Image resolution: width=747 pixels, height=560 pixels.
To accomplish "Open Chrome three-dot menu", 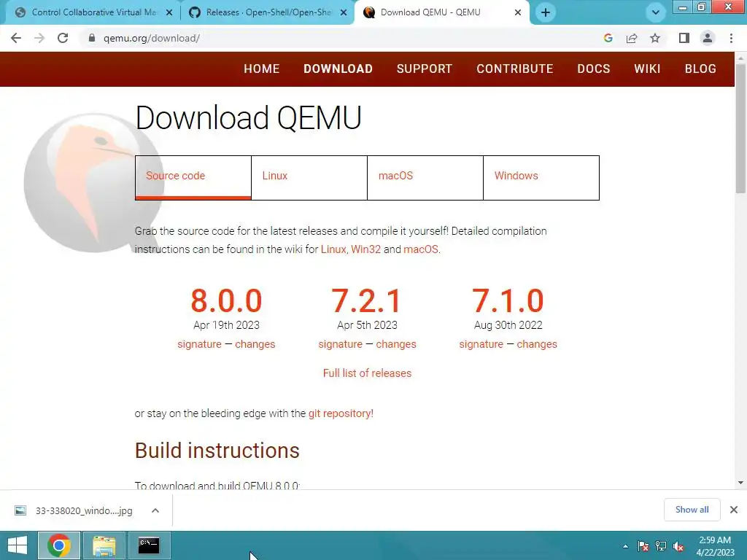I will pos(731,38).
